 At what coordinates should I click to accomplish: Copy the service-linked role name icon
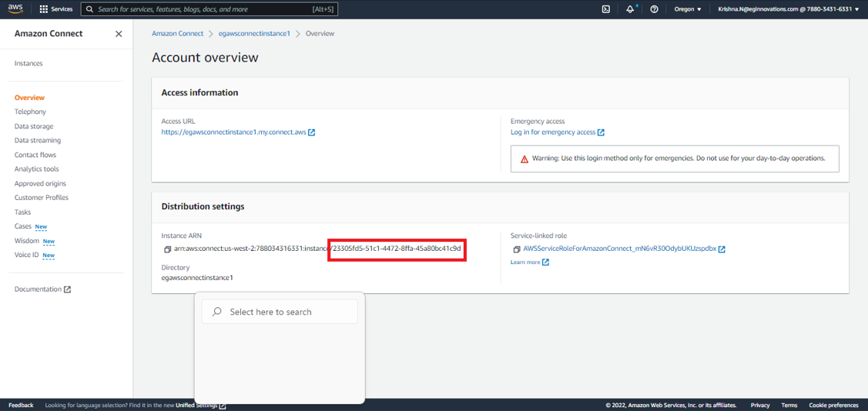pos(517,249)
